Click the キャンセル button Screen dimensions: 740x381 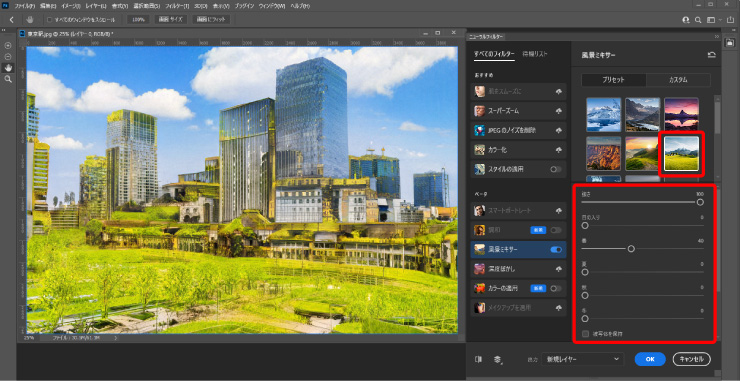coord(691,359)
